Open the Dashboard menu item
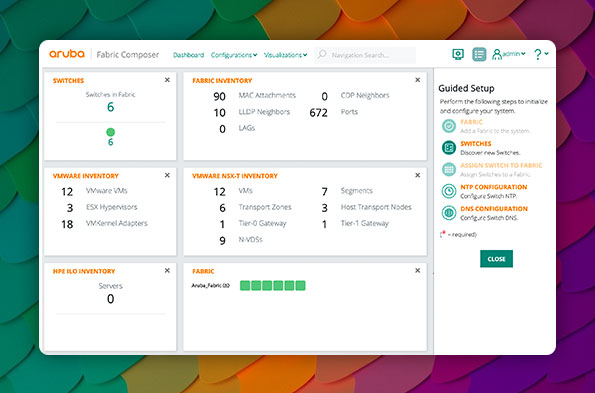Screen dimensions: 595x393 [188, 55]
